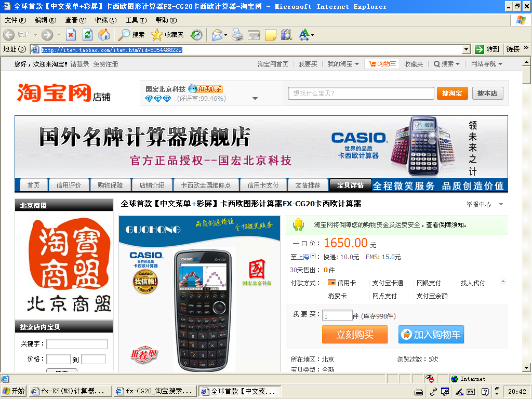Click the page scrollbar down arrow

526,367
